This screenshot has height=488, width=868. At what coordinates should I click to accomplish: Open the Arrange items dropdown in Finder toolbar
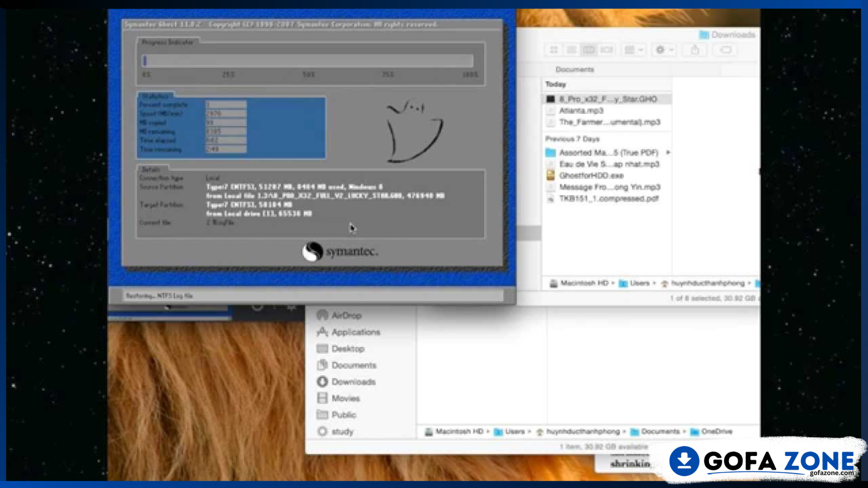click(633, 50)
